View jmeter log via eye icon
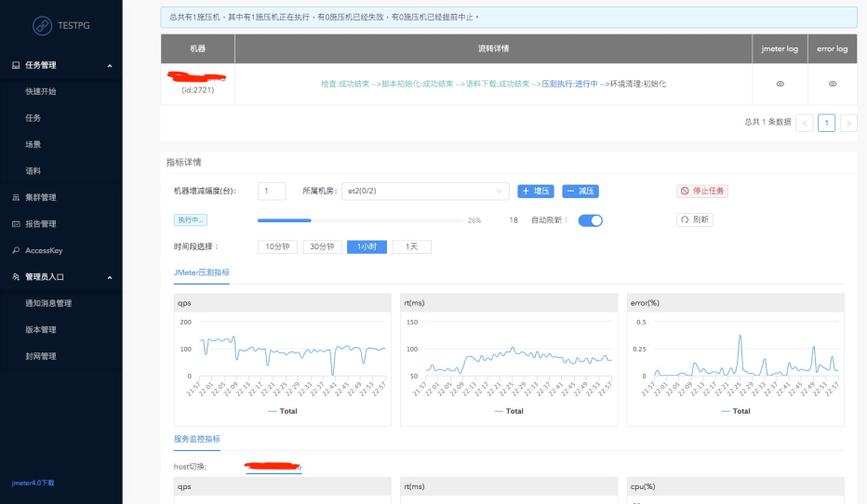The height and width of the screenshot is (504, 867). tap(780, 84)
